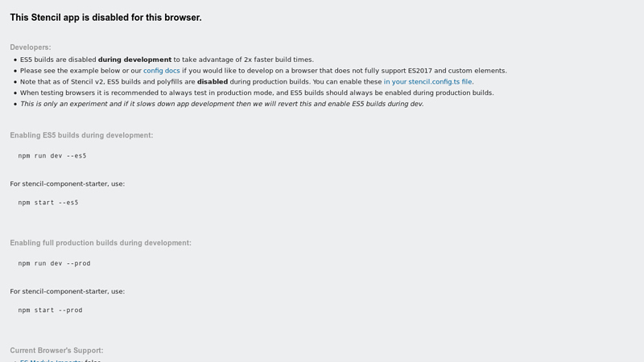Click the 'When testing browsers' bullet text
The image size is (644, 362).
click(x=257, y=93)
